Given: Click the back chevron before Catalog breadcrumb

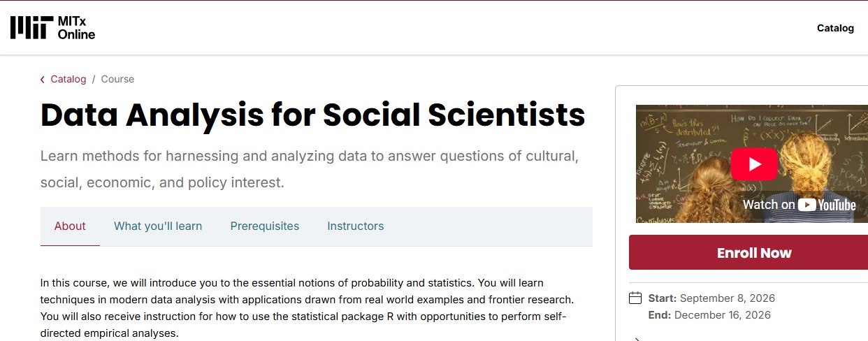Looking at the screenshot, I should [x=43, y=80].
